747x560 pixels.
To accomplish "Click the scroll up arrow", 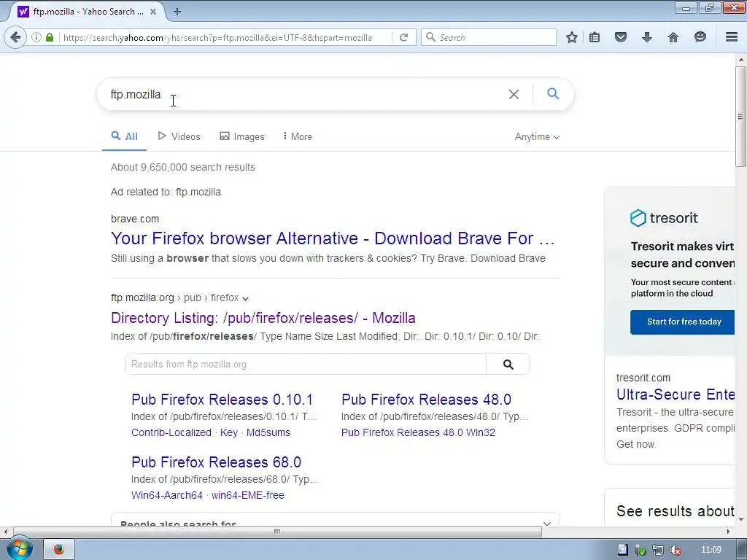I will 741,60.
